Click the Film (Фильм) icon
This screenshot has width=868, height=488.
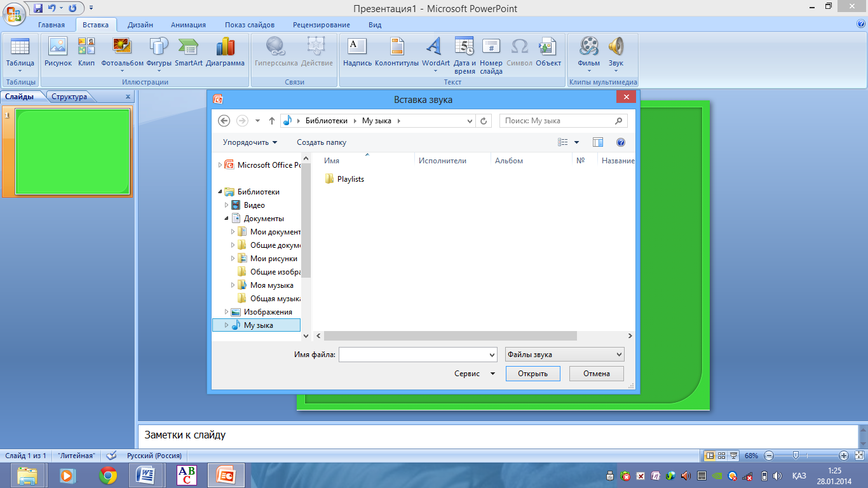[588, 47]
